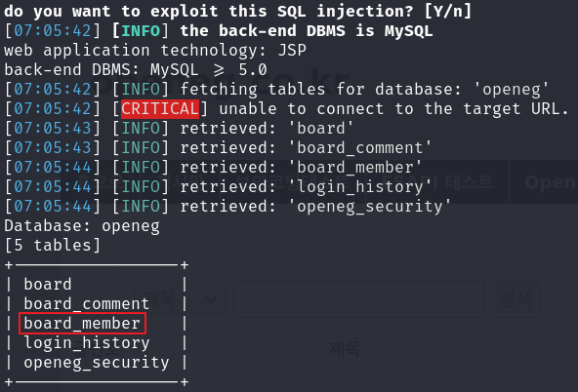Click the faint 검색 search button

pyautogui.click(x=516, y=298)
